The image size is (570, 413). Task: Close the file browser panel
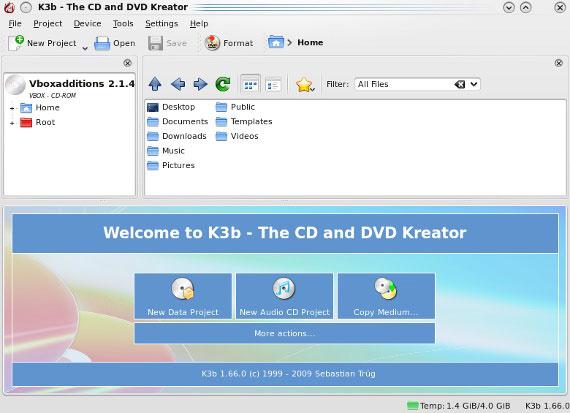[x=559, y=63]
